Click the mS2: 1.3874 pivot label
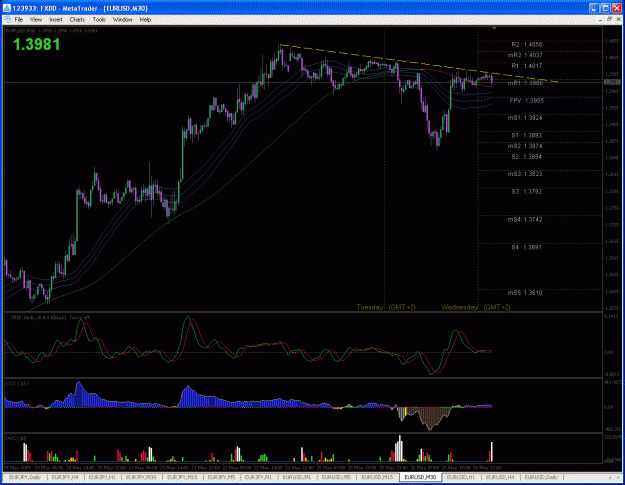This screenshot has width=625, height=485. coord(525,146)
